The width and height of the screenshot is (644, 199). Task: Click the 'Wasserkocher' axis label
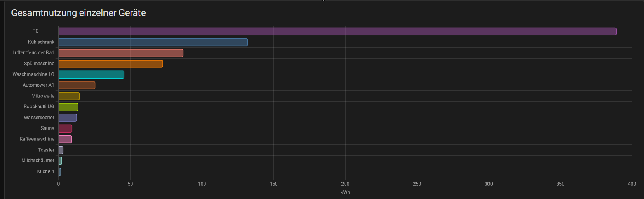[x=39, y=118]
